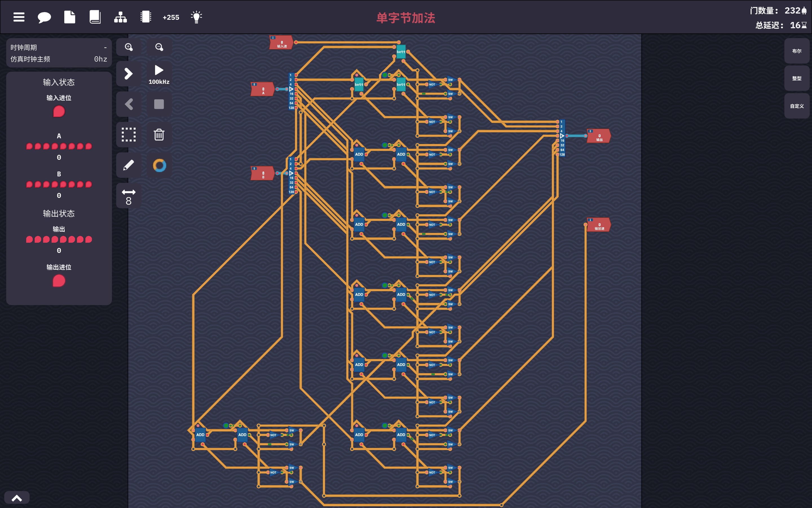This screenshot has height=508, width=812.
Task: Toggle the second-from-left bit of input B
Action: pyautogui.click(x=38, y=185)
